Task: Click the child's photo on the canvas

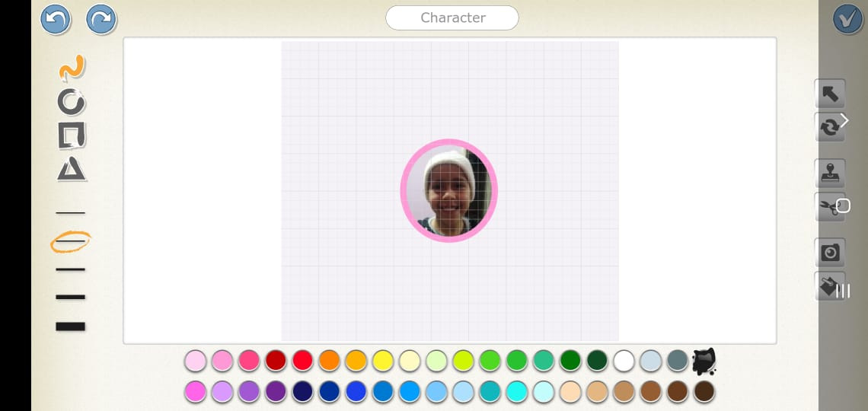Action: coord(449,191)
